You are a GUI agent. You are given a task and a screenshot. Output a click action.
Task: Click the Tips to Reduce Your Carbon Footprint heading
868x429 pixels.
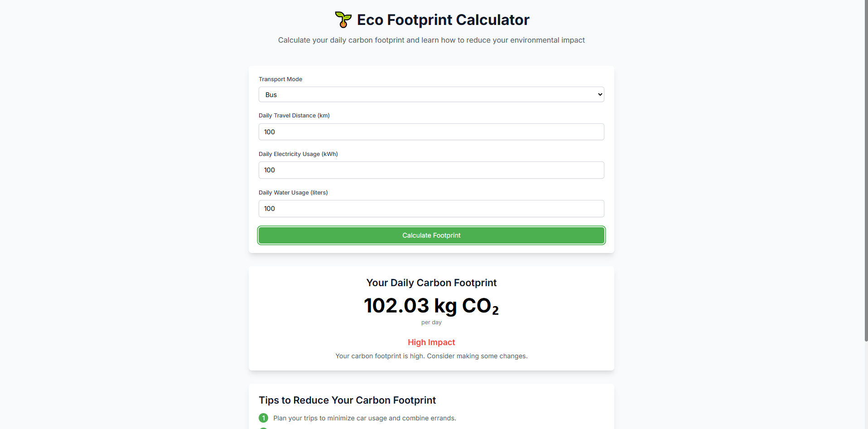coord(347,400)
